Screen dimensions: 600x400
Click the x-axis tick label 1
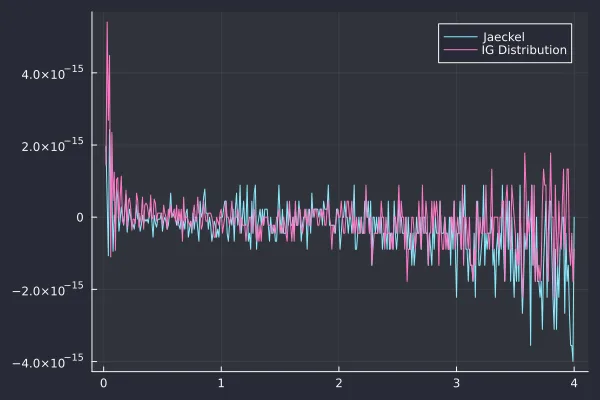click(x=221, y=384)
